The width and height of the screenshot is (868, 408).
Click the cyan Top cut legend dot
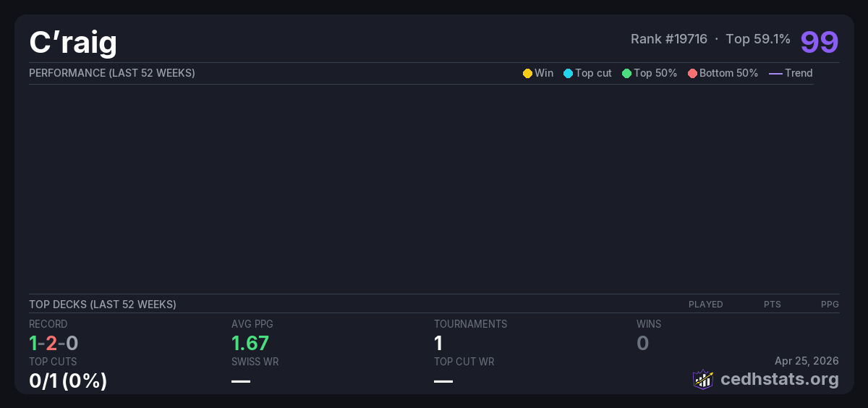pos(568,73)
